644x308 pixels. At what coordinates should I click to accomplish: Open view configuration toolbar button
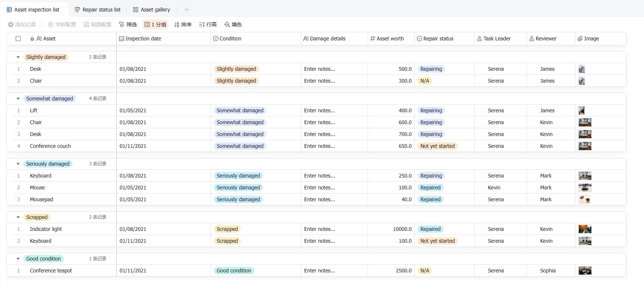(97, 24)
